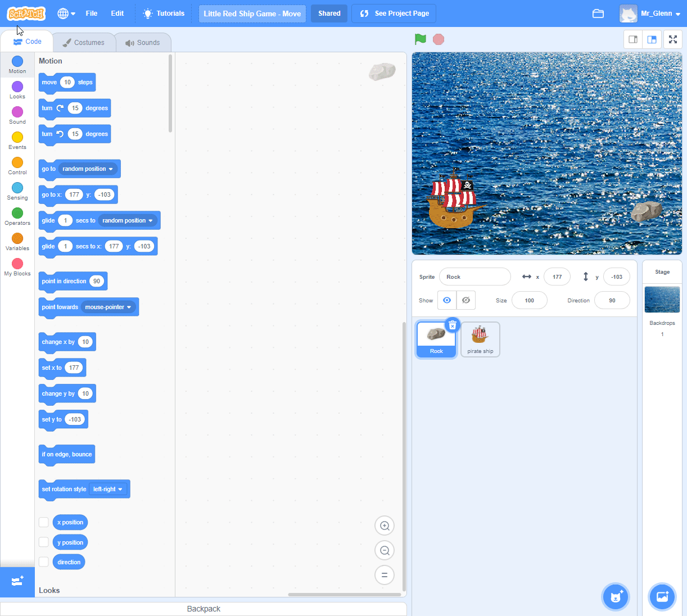Click the sprite Size field 100
The image size is (687, 616).
pyautogui.click(x=530, y=301)
